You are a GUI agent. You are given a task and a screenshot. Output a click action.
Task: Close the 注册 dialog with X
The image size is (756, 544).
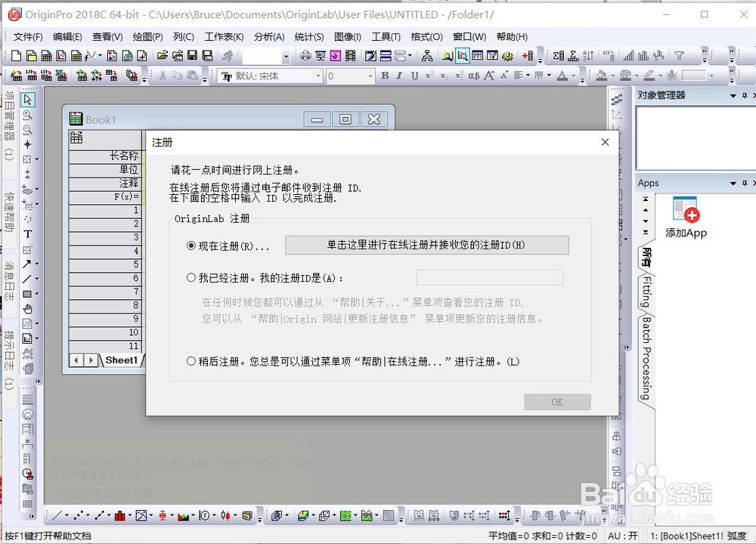click(x=605, y=141)
